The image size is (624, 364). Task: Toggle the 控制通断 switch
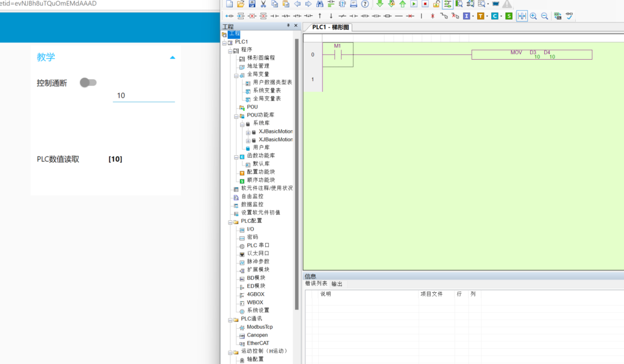click(x=88, y=83)
